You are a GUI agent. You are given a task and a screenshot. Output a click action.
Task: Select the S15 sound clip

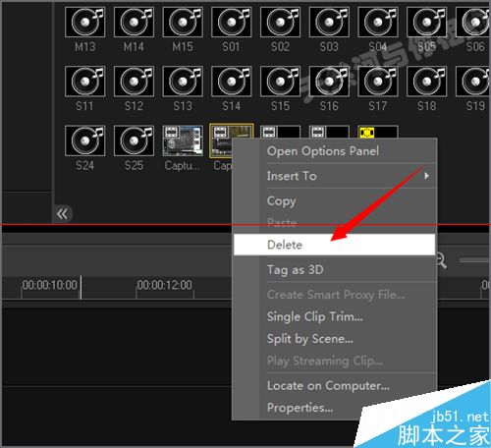280,82
